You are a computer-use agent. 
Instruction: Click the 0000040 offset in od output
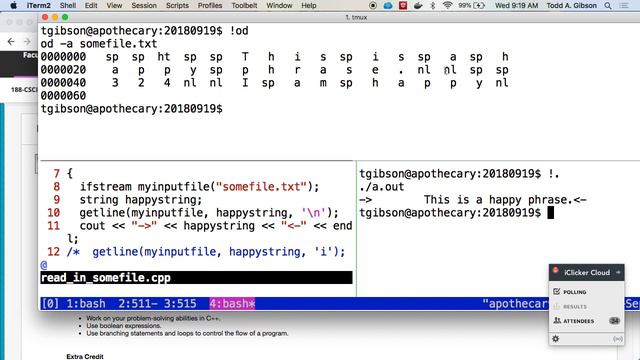(63, 83)
